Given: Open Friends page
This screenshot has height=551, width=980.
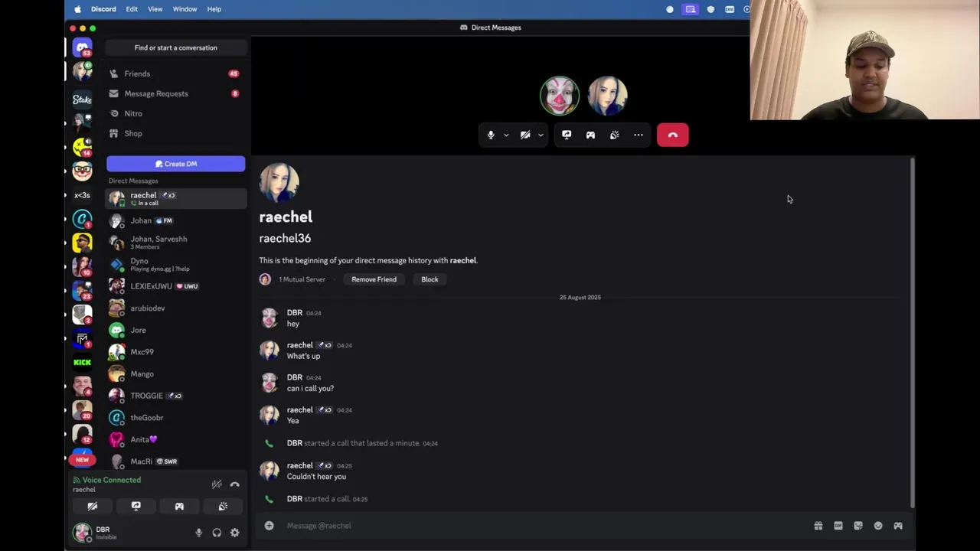Looking at the screenshot, I should tap(175, 73).
